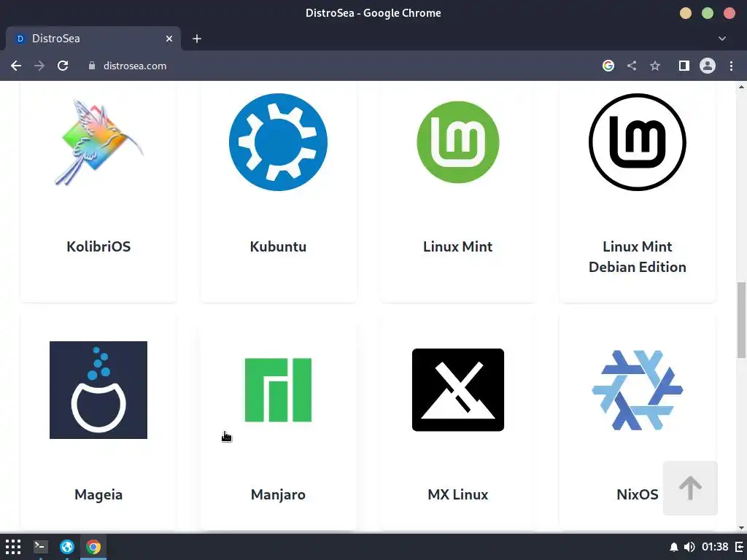Click the Mageia cauldron logo
The width and height of the screenshot is (747, 560).
(98, 390)
